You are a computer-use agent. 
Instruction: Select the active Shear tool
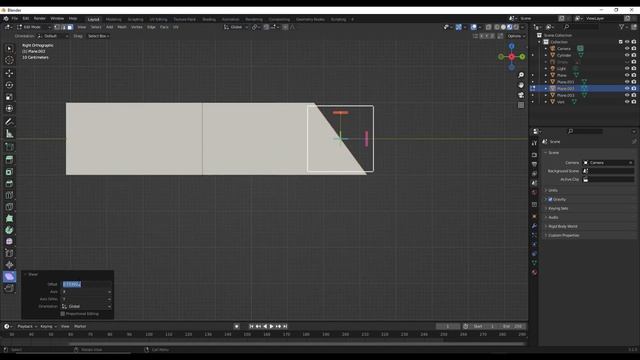(9, 277)
